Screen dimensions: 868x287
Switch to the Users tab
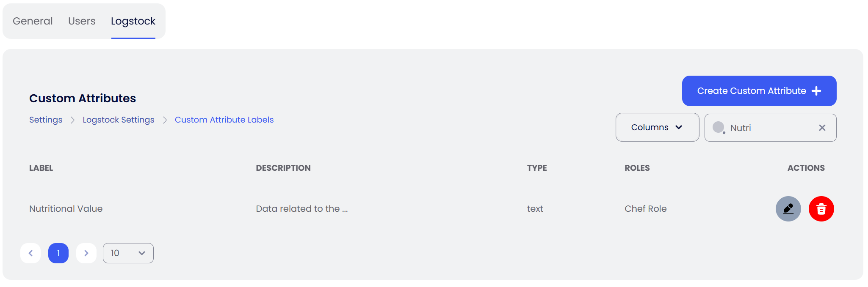pos(82,21)
